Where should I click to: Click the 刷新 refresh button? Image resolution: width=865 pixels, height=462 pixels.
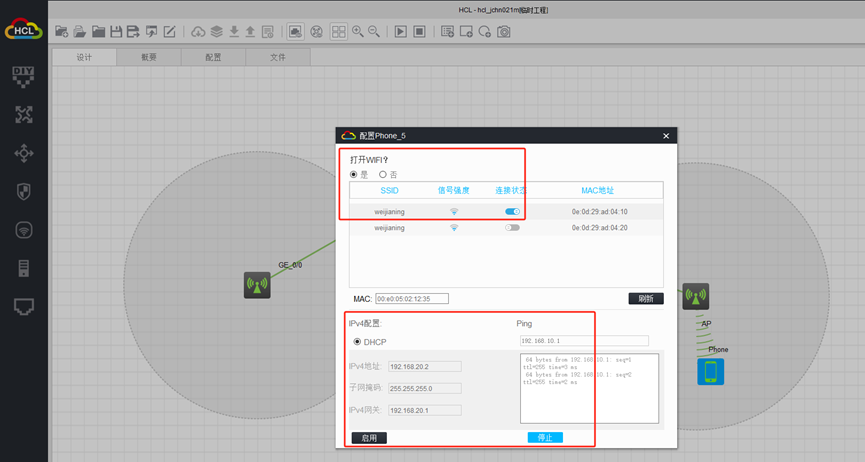[645, 298]
